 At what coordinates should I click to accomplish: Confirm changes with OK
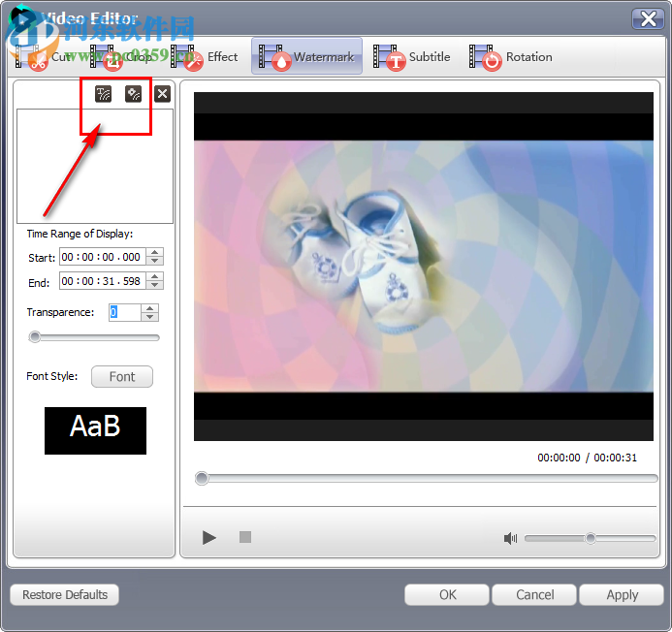(447, 595)
